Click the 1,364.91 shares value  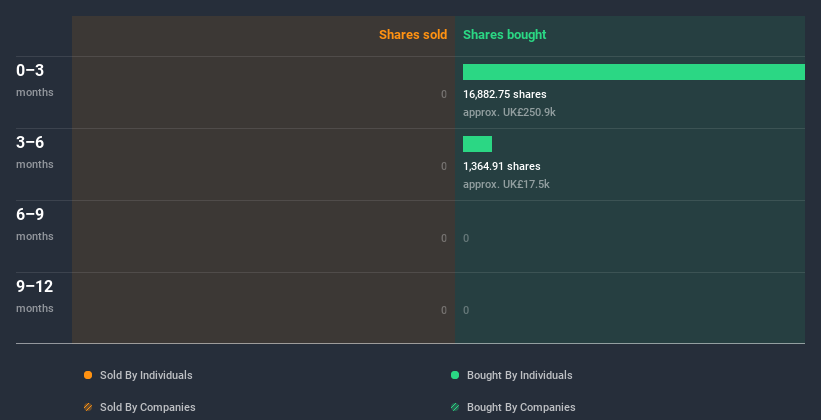click(x=502, y=166)
